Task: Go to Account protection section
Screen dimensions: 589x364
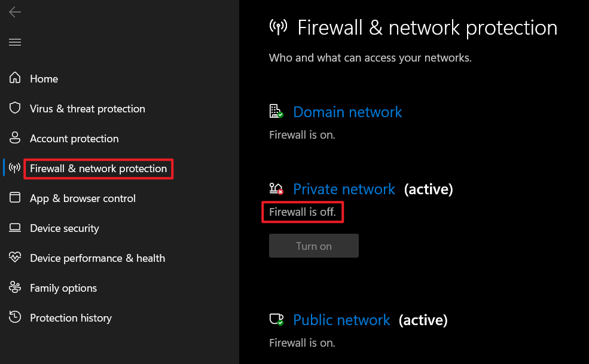Action: pyautogui.click(x=74, y=139)
